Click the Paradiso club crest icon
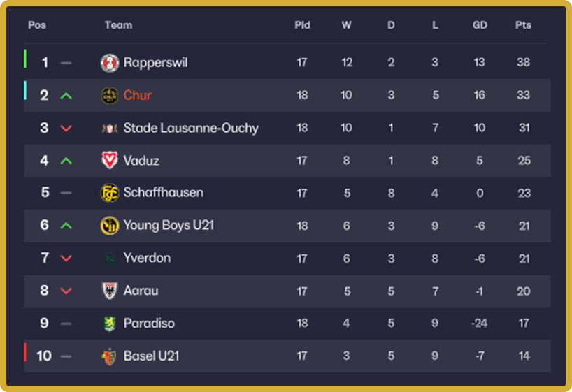This screenshot has height=392, width=572. [110, 324]
